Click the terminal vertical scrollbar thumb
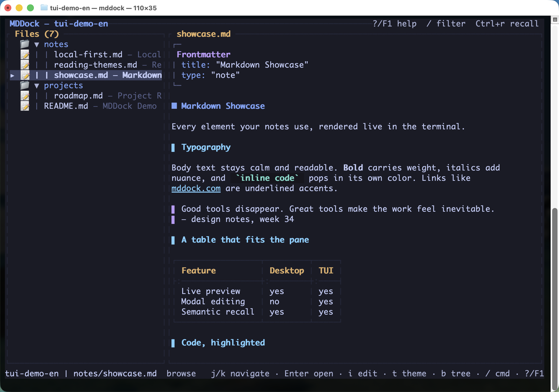Image resolution: width=559 pixels, height=392 pixels. pyautogui.click(x=555, y=299)
